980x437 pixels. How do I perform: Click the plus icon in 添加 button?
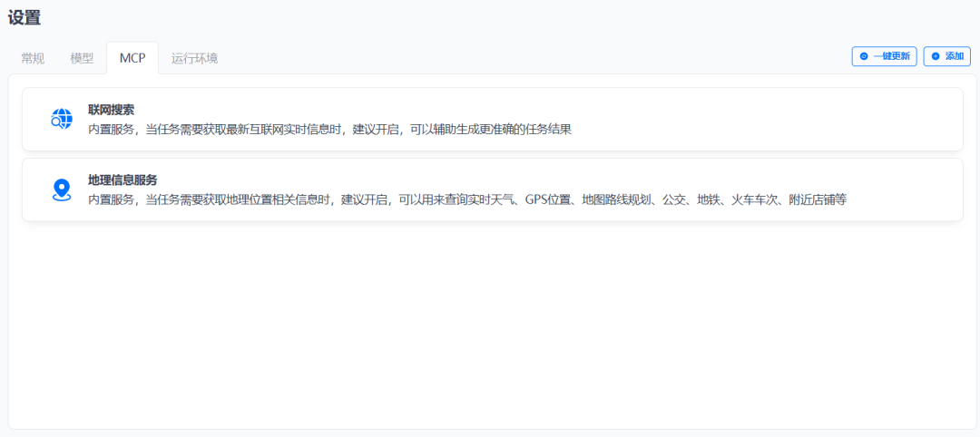(936, 56)
